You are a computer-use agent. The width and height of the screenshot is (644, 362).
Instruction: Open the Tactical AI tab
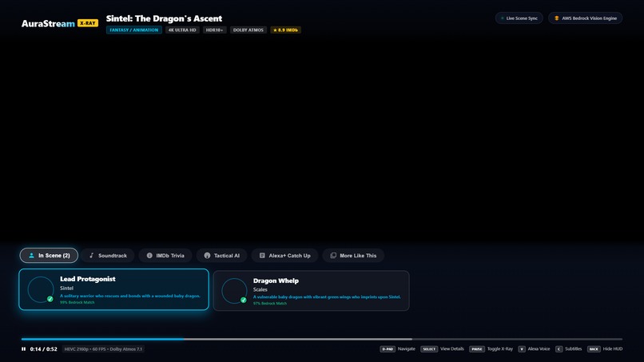click(222, 255)
